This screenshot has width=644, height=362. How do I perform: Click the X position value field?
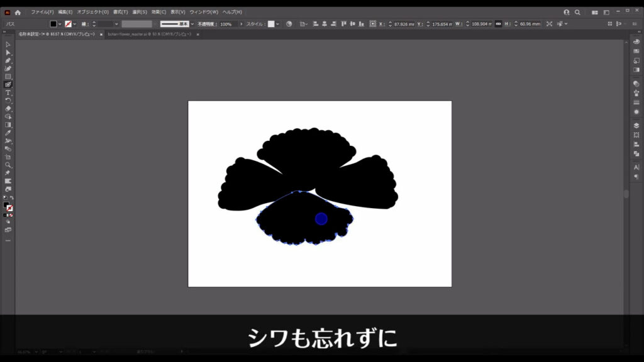pyautogui.click(x=404, y=25)
